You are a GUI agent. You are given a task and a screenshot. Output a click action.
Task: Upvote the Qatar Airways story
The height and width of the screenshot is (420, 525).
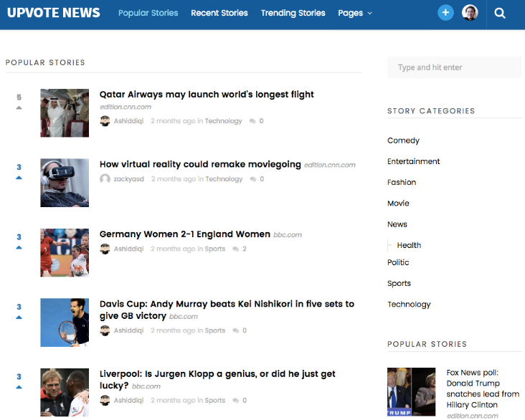tap(19, 108)
